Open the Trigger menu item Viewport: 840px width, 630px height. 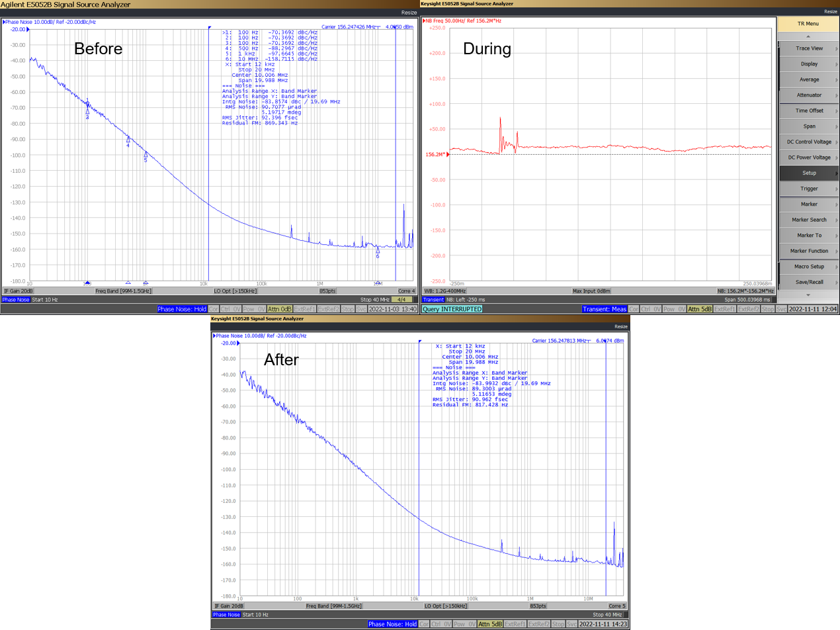coord(808,189)
